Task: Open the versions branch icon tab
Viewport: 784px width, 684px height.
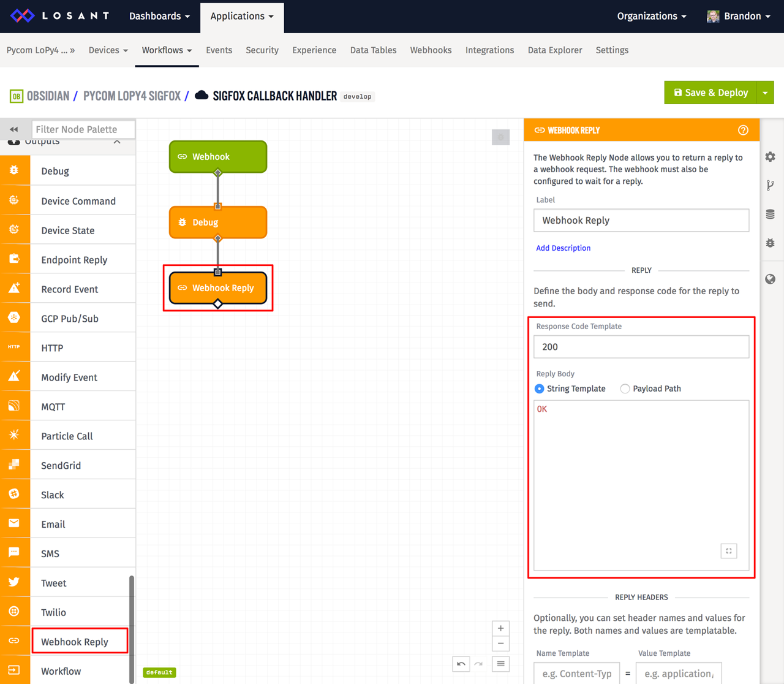Action: click(771, 185)
